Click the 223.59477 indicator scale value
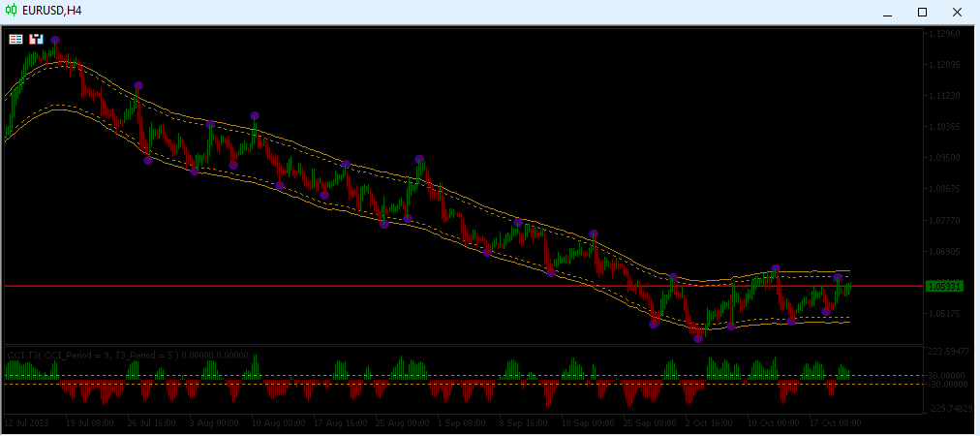 (x=949, y=352)
